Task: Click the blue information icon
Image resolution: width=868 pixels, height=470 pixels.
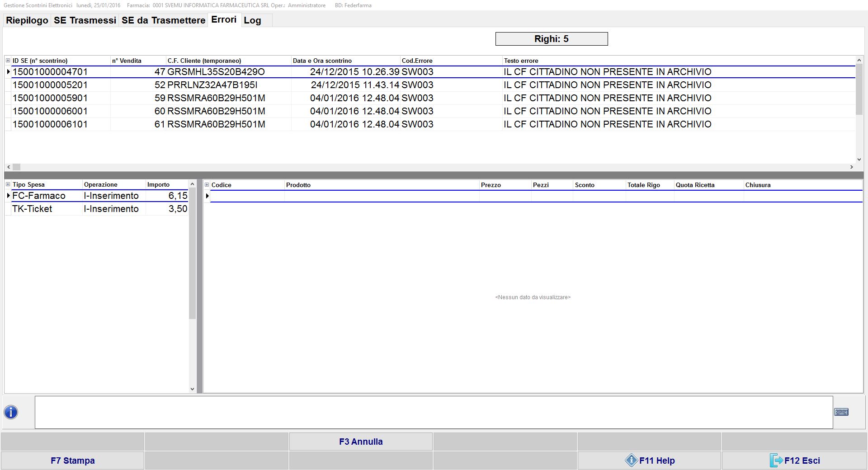Action: 11,412
